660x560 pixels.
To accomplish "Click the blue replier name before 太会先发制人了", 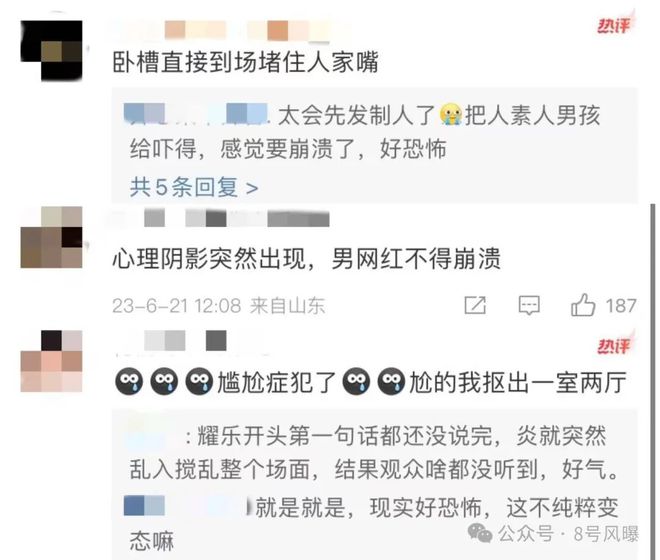I will (197, 114).
